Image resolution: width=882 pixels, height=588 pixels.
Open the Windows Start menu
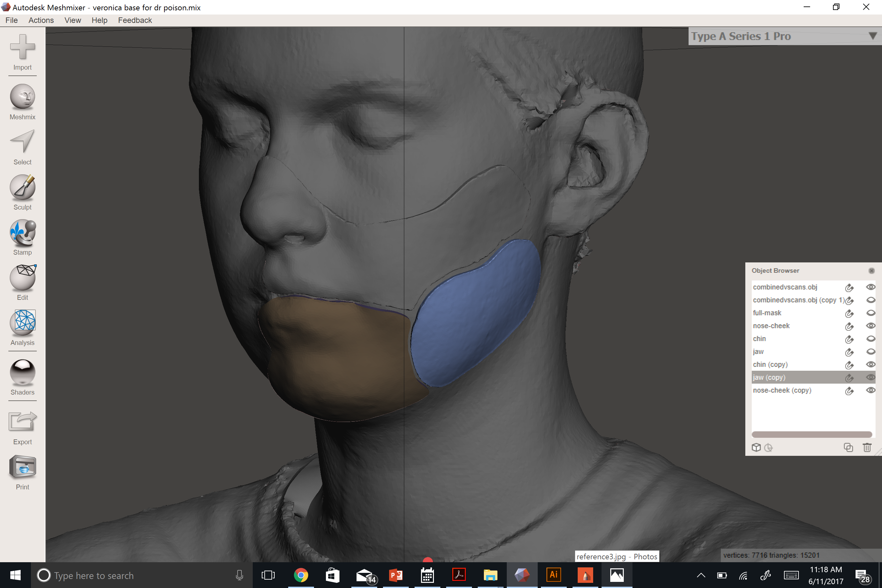click(15, 575)
